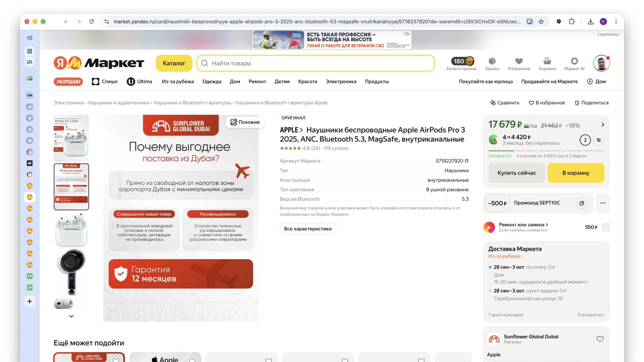Open the header Избранное heart
Screen dimensions: 644x362
[x=519, y=63]
